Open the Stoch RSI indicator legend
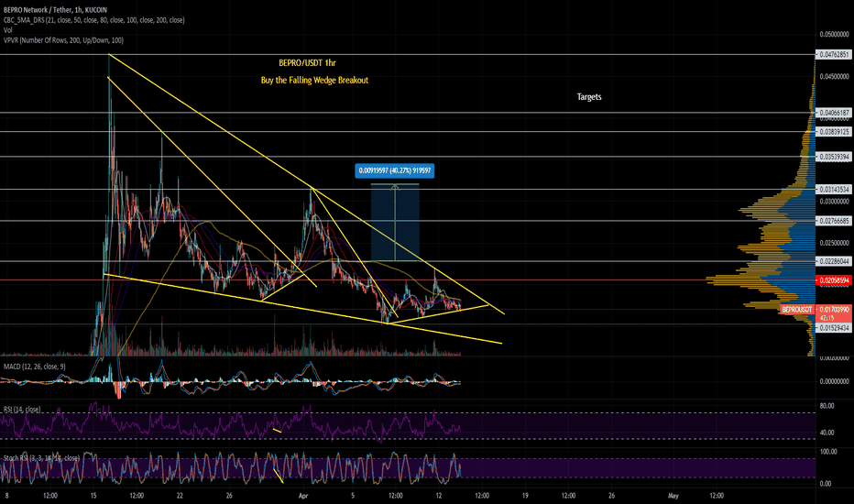 click(41, 458)
